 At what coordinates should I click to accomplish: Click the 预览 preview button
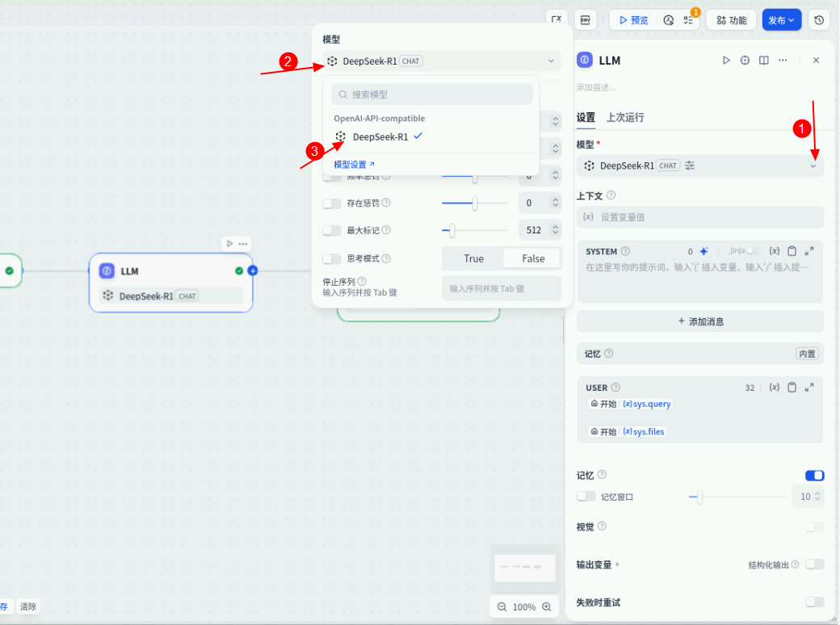(634, 20)
